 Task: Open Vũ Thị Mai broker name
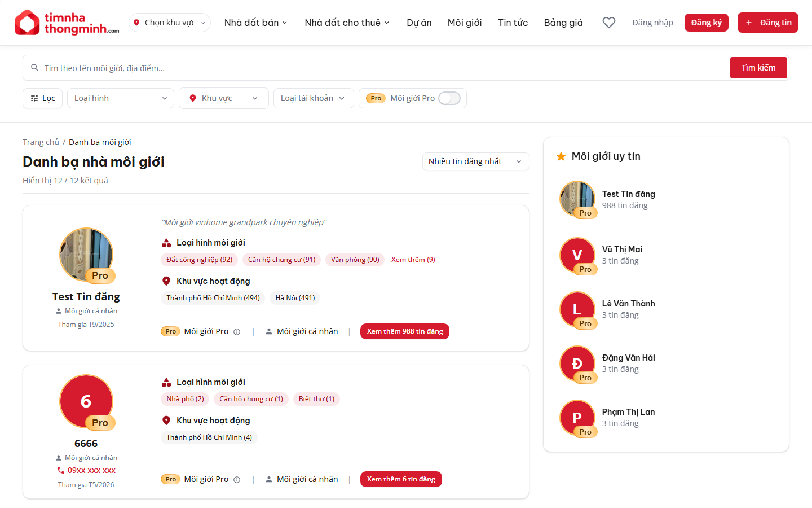point(622,249)
